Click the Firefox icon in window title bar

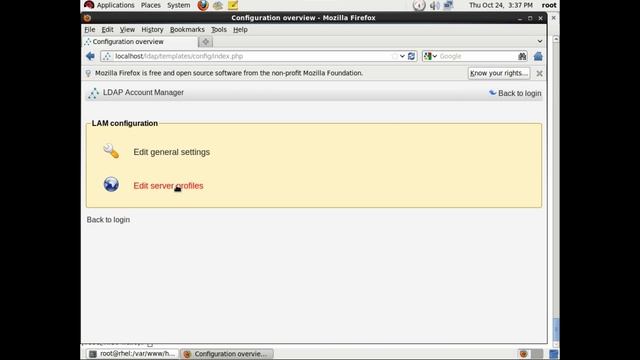[87, 18]
